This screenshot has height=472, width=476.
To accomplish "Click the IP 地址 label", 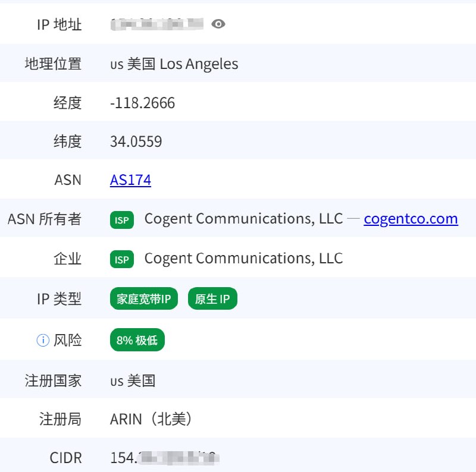I will click(x=59, y=24).
